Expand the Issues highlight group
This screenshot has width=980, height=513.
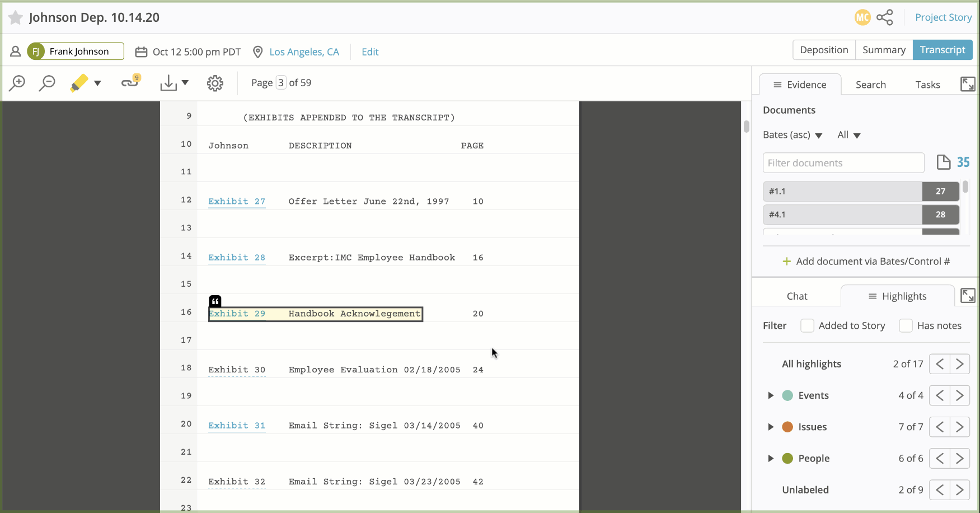click(771, 427)
